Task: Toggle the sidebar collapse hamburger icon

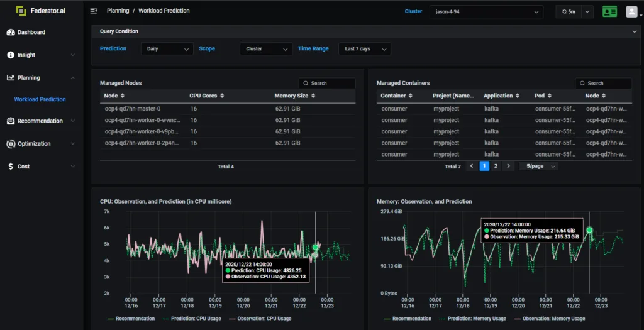Action: pos(94,11)
